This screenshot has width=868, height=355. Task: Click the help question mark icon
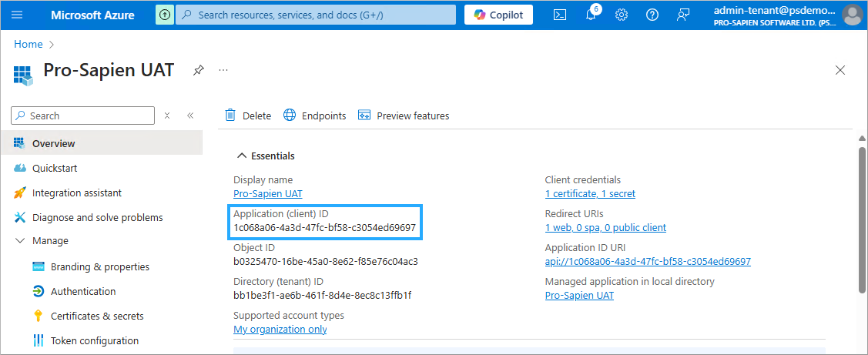click(652, 15)
